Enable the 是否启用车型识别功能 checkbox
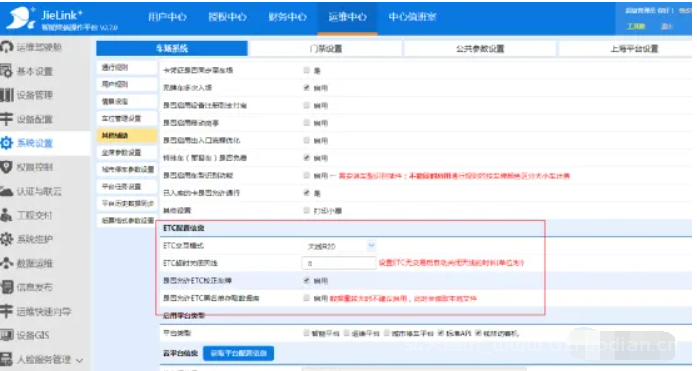 (306, 175)
